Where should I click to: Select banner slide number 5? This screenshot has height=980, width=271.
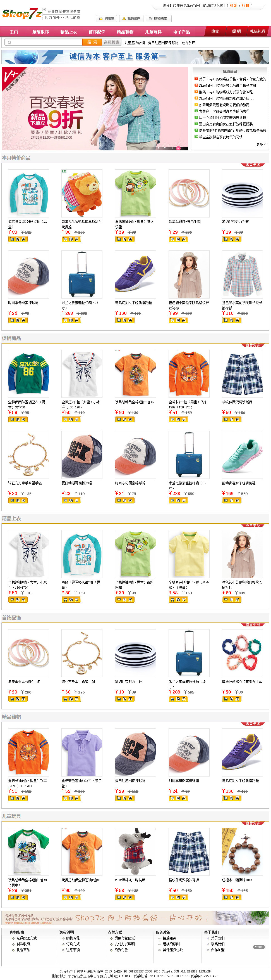point(184,148)
